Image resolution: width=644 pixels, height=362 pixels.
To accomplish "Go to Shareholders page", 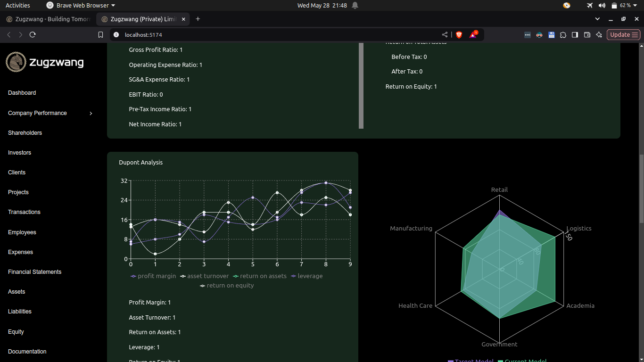I will pyautogui.click(x=25, y=133).
